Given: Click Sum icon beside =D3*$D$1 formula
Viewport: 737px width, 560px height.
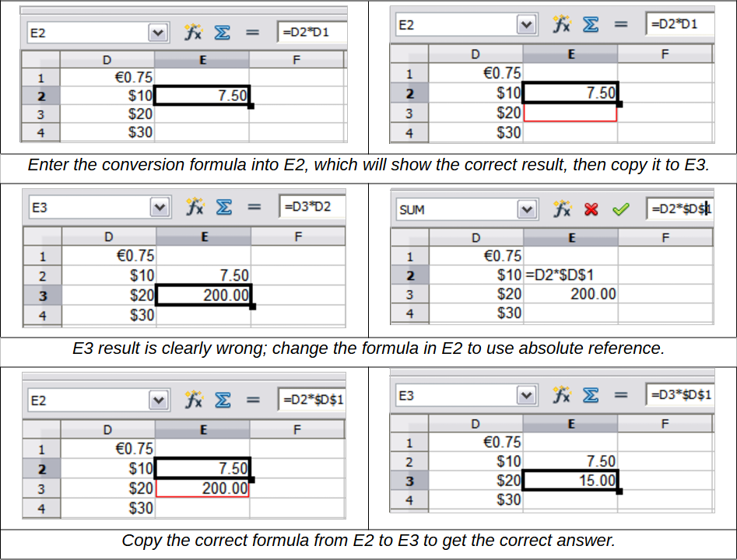Looking at the screenshot, I should 591,395.
